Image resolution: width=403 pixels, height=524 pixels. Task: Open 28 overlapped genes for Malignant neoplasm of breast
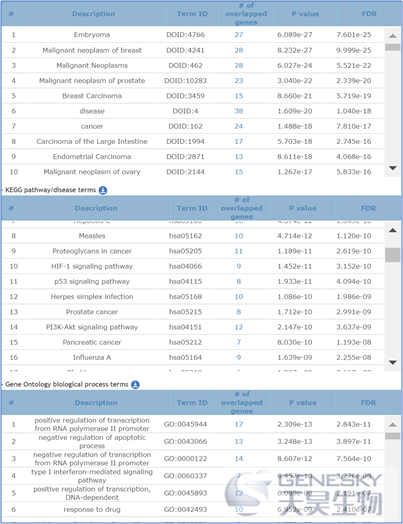pyautogui.click(x=239, y=50)
